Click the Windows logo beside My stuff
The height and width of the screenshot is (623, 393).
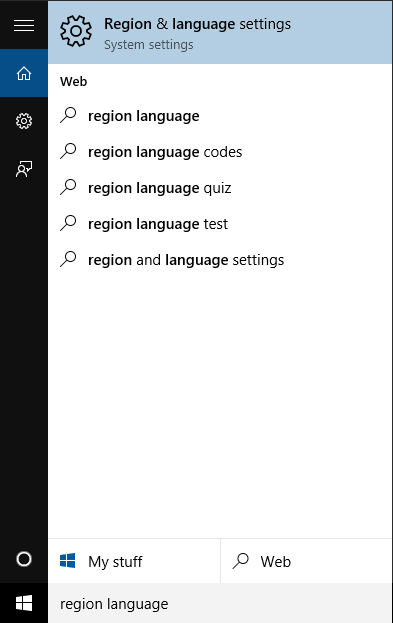coord(68,561)
